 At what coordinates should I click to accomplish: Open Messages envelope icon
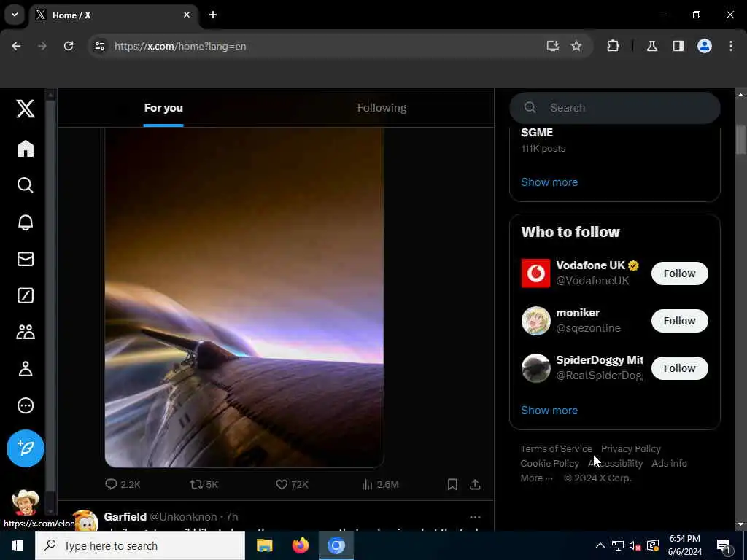point(26,259)
